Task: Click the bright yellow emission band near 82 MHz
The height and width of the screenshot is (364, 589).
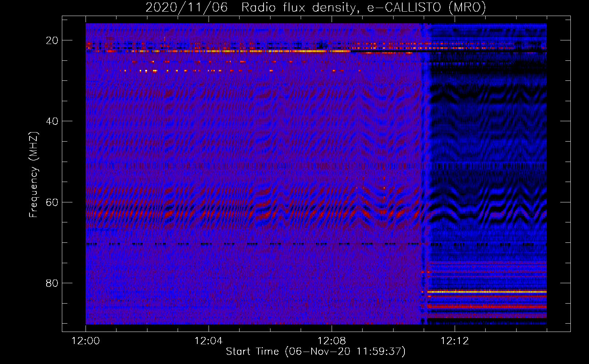Action: 487,292
